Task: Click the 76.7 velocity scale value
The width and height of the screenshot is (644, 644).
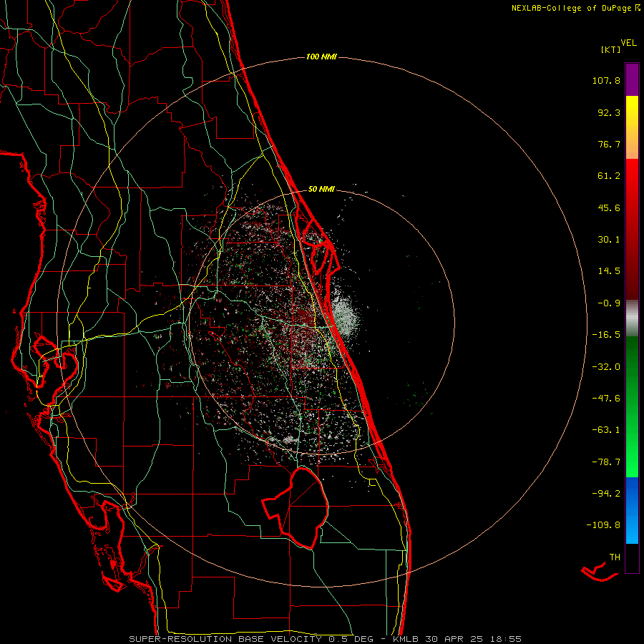Action: click(x=609, y=144)
